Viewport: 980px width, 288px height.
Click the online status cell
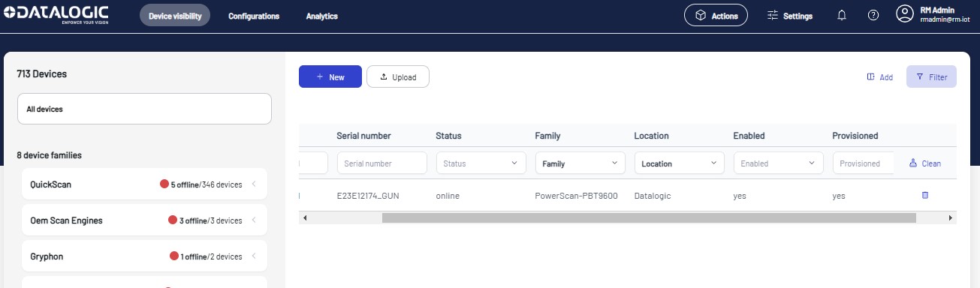click(x=448, y=196)
